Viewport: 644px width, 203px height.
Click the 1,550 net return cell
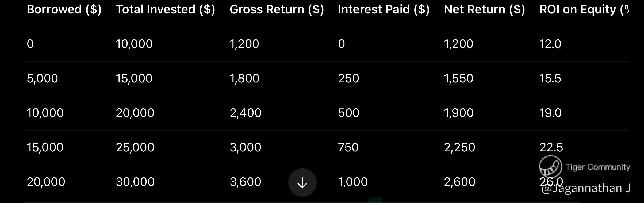pos(459,78)
